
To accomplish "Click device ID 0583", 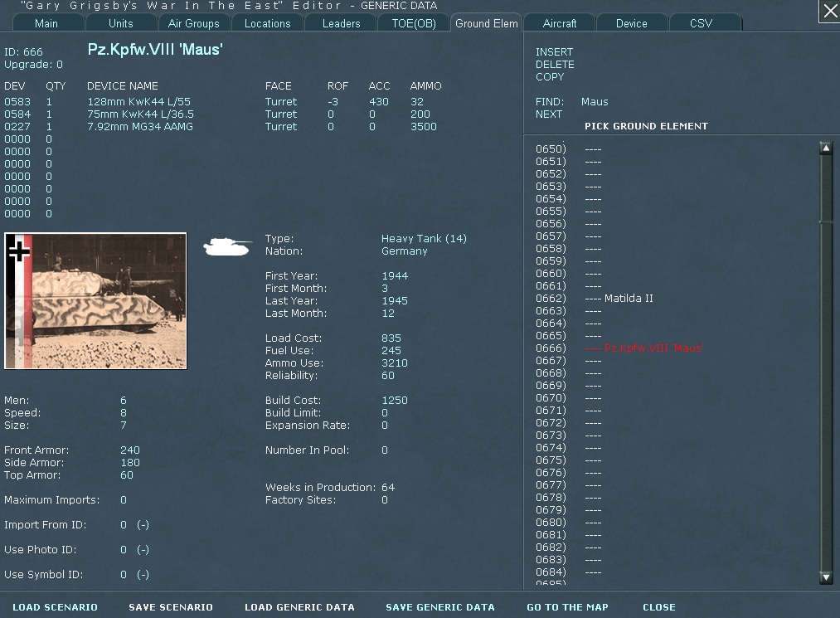I will (x=17, y=102).
